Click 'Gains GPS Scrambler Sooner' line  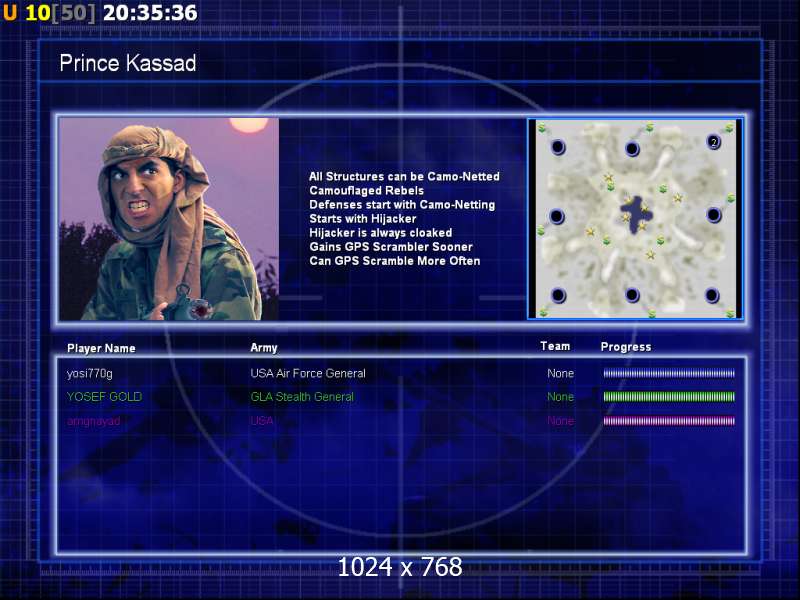tap(391, 247)
